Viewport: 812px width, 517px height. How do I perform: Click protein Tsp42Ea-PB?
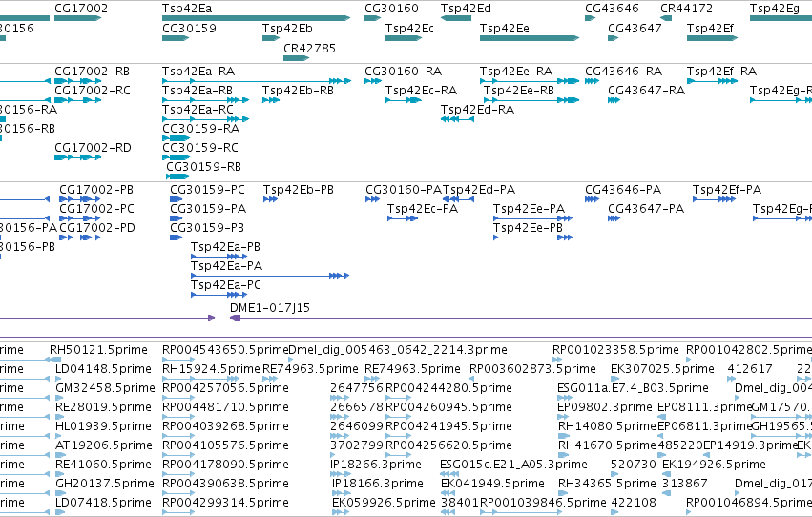(225, 247)
